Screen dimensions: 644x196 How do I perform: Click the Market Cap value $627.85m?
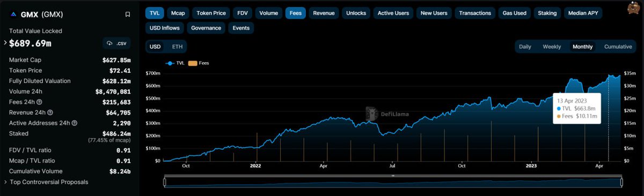pos(116,60)
